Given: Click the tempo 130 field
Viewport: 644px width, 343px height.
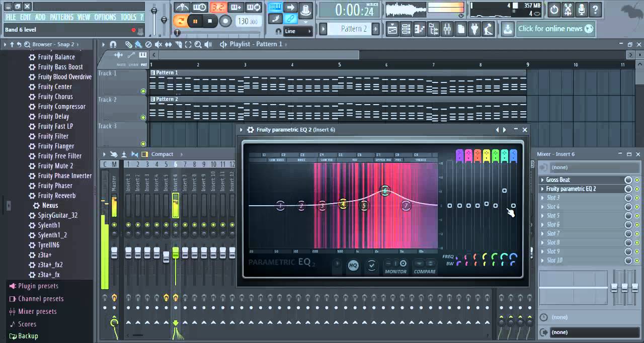Looking at the screenshot, I should click(248, 21).
